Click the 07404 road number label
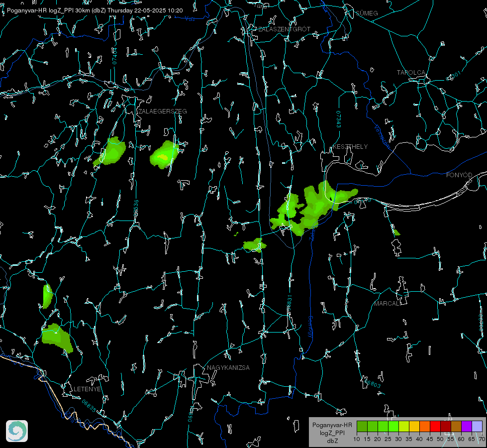Image resolution: width=487 pixels, height=448 pixels. 114,56
